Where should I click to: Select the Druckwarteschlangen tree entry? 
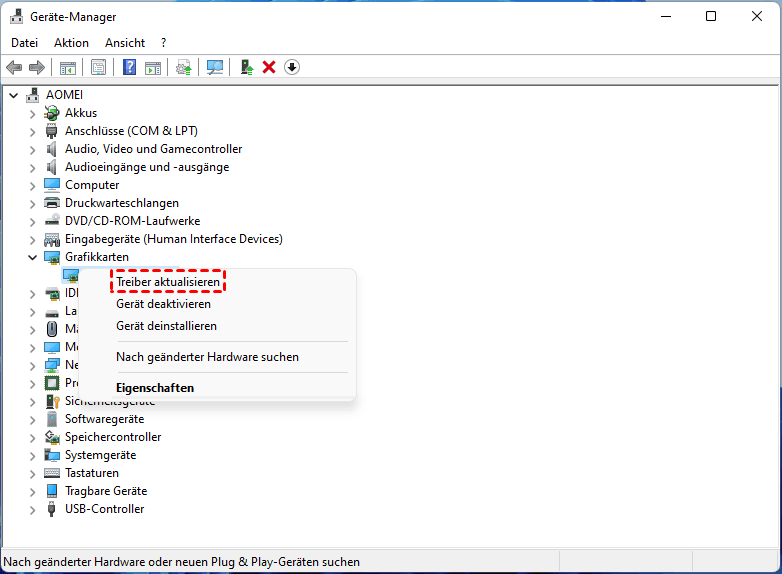(x=122, y=203)
